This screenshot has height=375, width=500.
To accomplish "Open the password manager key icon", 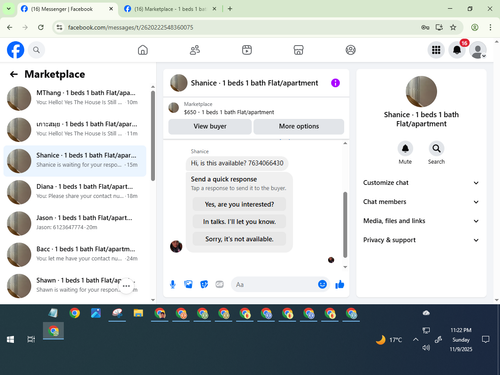I will (x=425, y=27).
